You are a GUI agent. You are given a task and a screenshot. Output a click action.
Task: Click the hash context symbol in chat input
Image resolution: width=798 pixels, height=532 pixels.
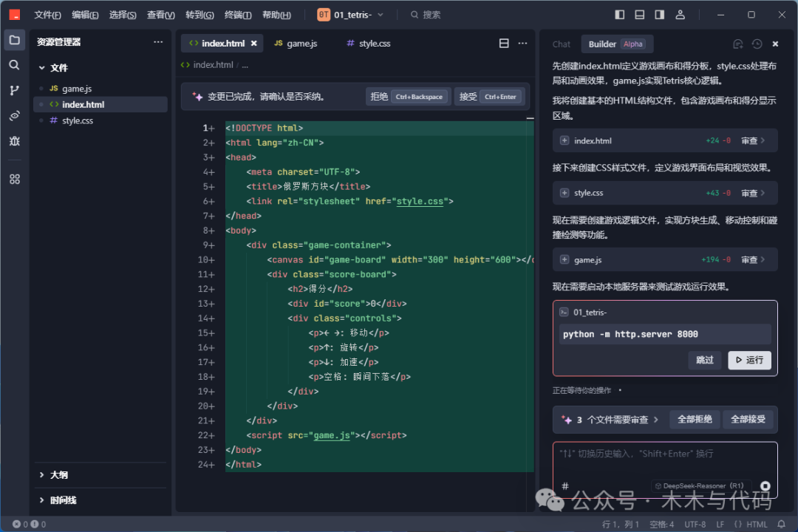565,486
